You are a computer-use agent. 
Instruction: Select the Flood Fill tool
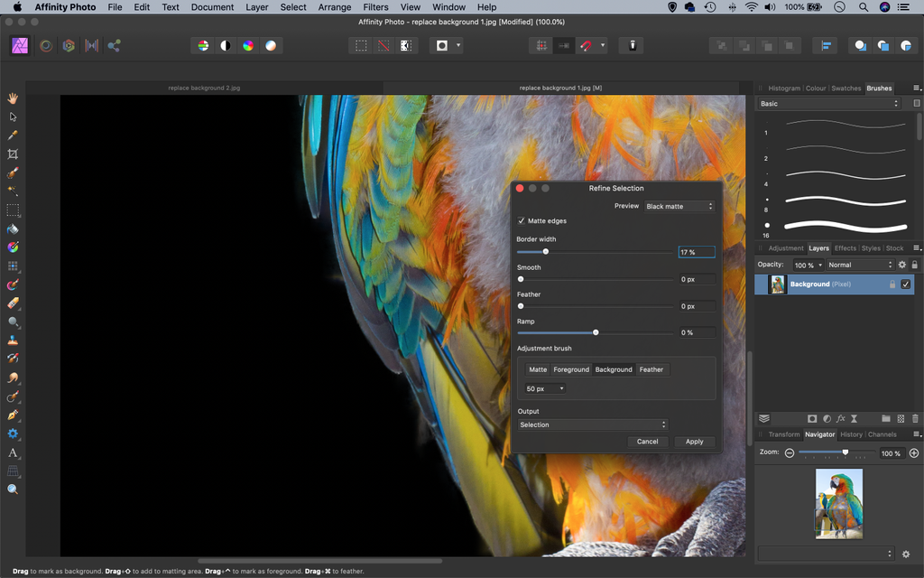click(13, 229)
